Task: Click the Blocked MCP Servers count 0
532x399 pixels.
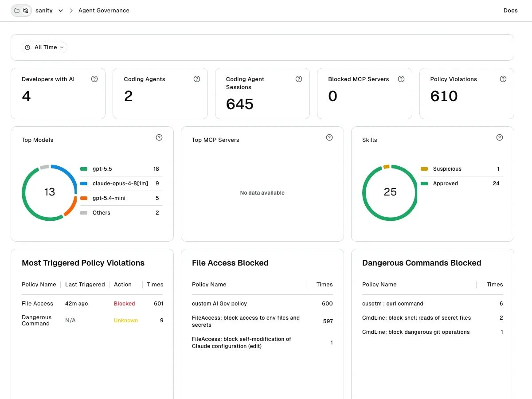Action: click(332, 96)
